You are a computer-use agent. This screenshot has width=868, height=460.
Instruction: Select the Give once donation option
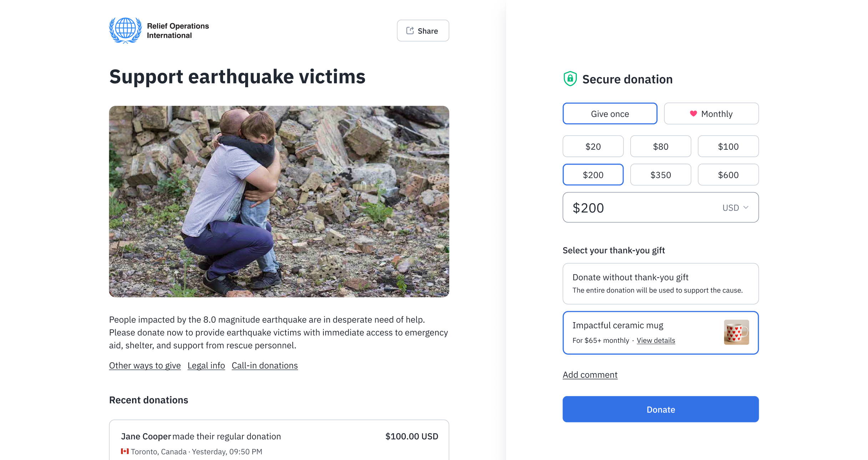click(x=610, y=114)
